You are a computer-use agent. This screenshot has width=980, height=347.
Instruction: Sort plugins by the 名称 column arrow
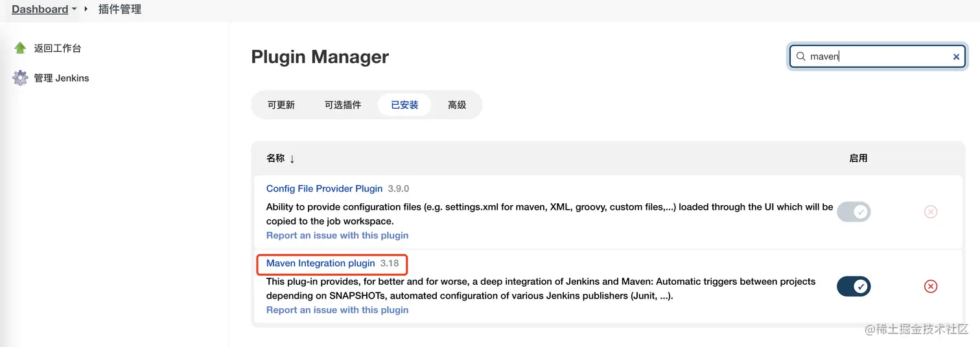click(x=292, y=159)
